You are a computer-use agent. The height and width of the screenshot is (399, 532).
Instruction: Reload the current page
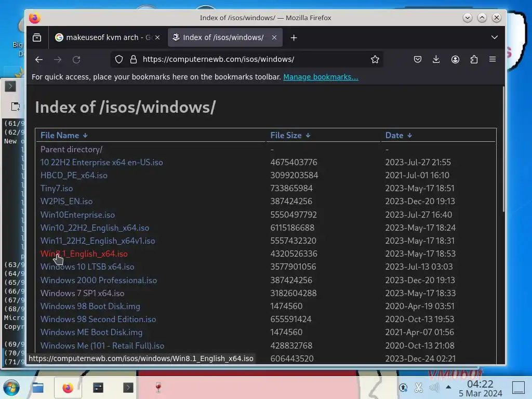[x=76, y=60]
